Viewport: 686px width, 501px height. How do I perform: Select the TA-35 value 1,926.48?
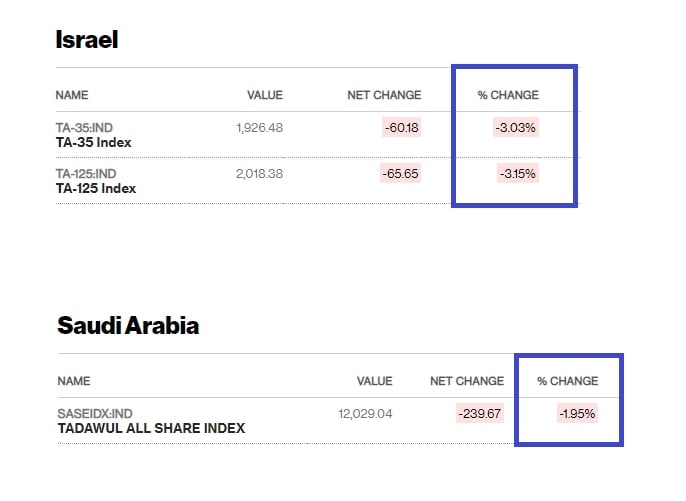coord(260,128)
